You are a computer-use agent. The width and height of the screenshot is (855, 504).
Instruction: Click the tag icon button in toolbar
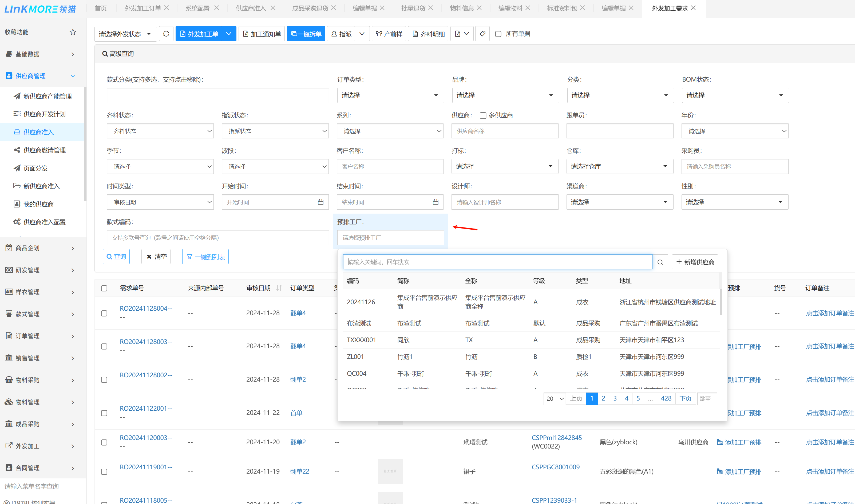(x=482, y=34)
